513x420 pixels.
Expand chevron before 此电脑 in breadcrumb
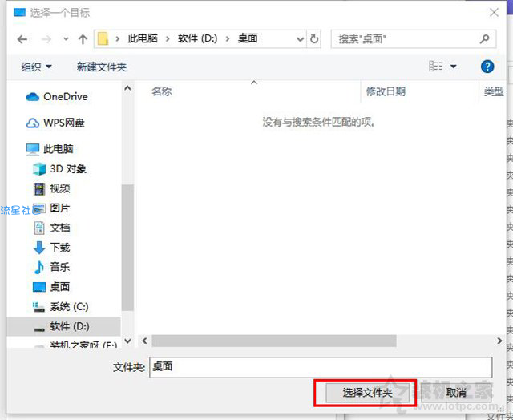(118, 39)
